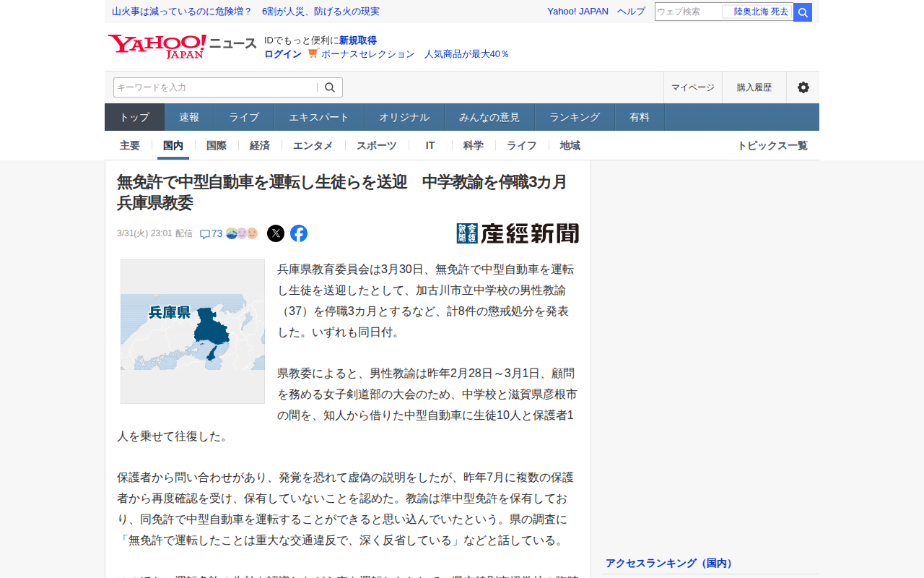Open settings via the gear icon
The width and height of the screenshot is (924, 578).
tap(803, 87)
